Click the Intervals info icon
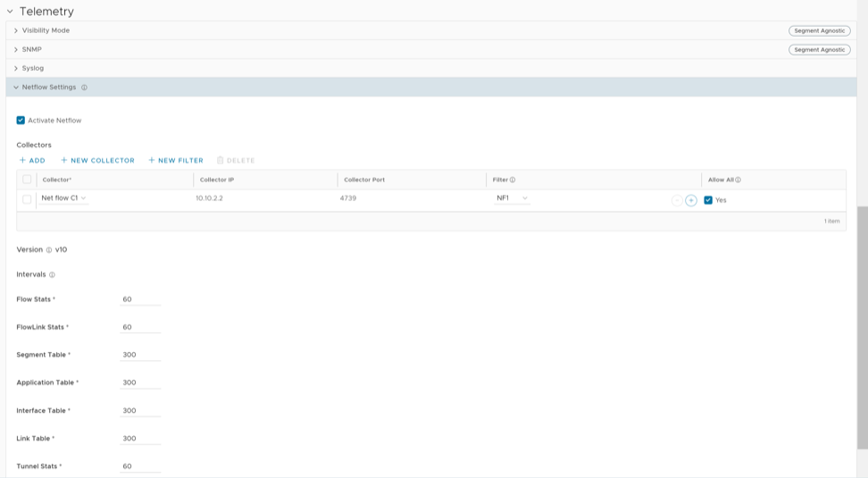Screen dimensions: 868x478 [x=52, y=275]
